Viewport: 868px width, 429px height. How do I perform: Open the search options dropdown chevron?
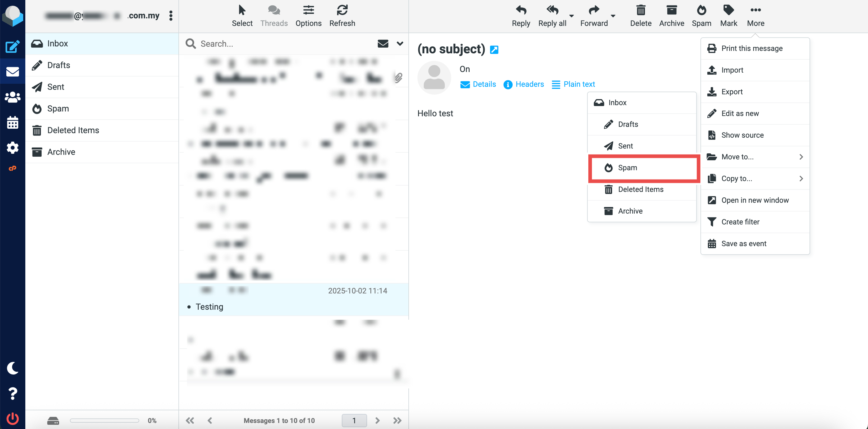[400, 43]
